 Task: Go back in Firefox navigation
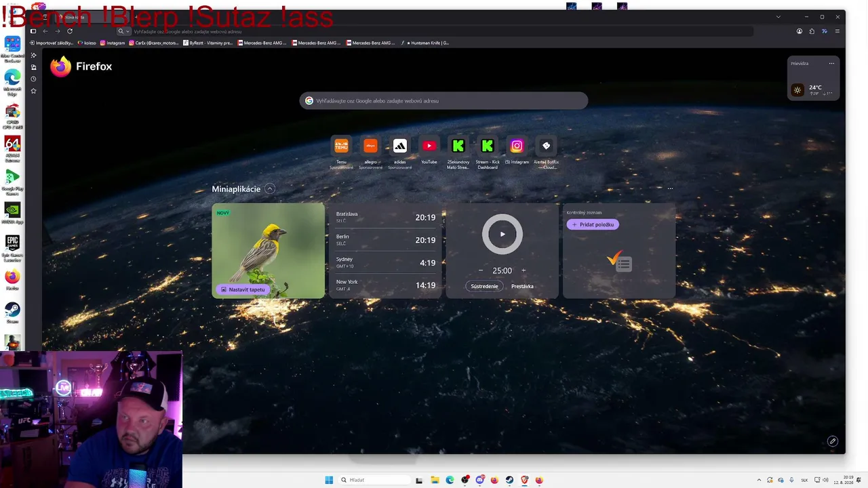(x=45, y=31)
